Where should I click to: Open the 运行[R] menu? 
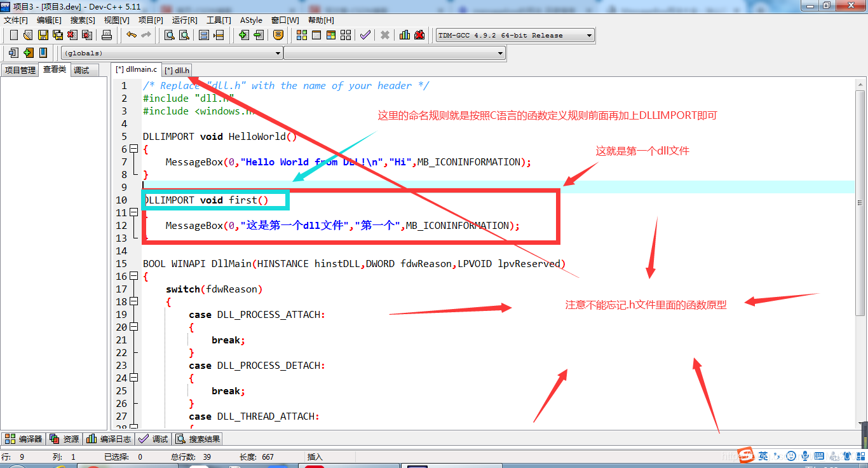pyautogui.click(x=184, y=20)
